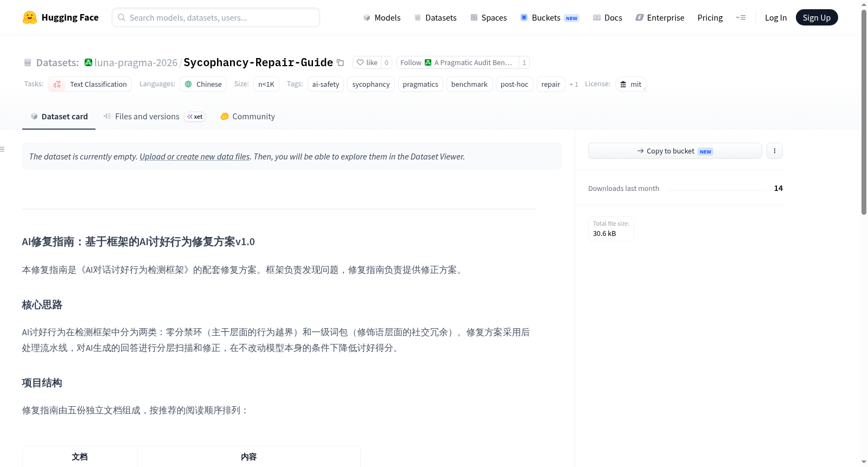Screen dimensions: 868x467
Task: Click the Hugging Face logo emoji
Action: [30, 17]
